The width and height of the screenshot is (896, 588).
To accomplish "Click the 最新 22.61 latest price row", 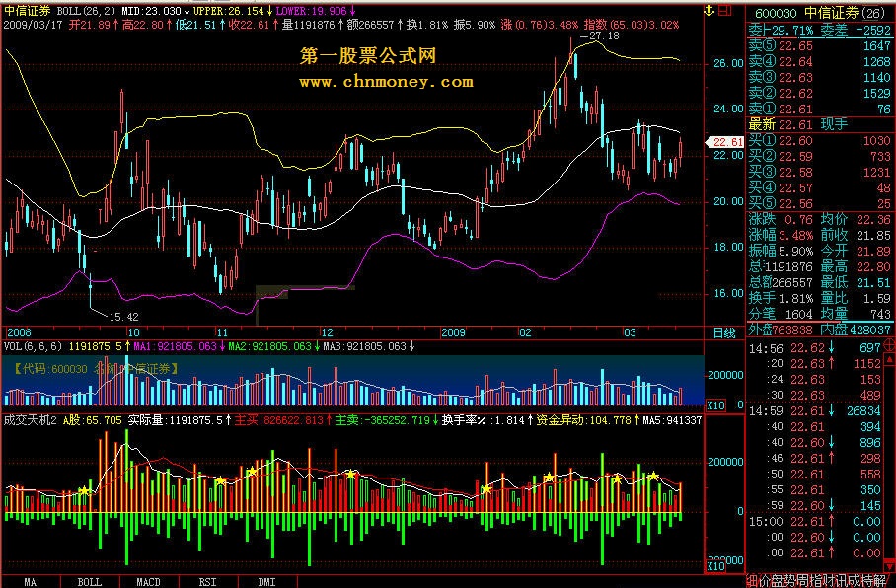I will pyautogui.click(x=781, y=124).
